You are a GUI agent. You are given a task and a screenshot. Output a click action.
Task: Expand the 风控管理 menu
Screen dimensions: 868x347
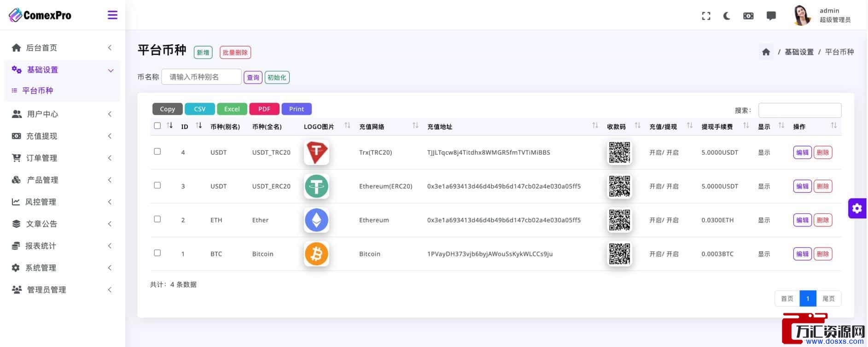[x=62, y=202]
